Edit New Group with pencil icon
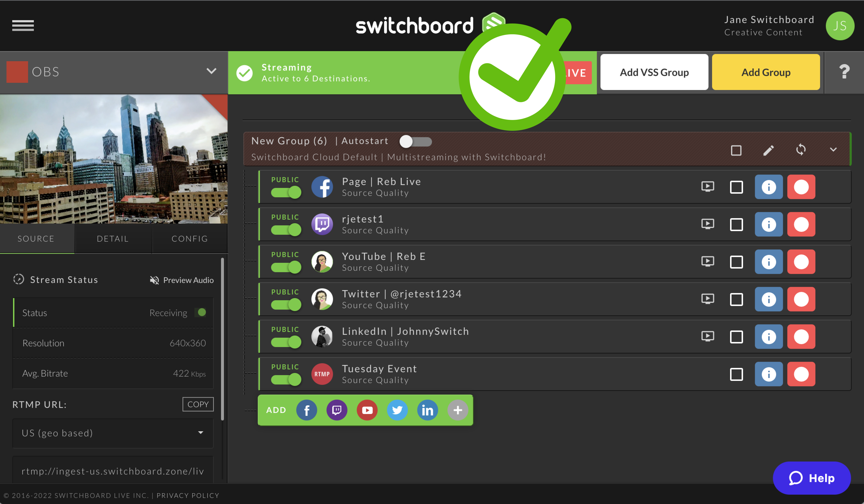 tap(768, 150)
